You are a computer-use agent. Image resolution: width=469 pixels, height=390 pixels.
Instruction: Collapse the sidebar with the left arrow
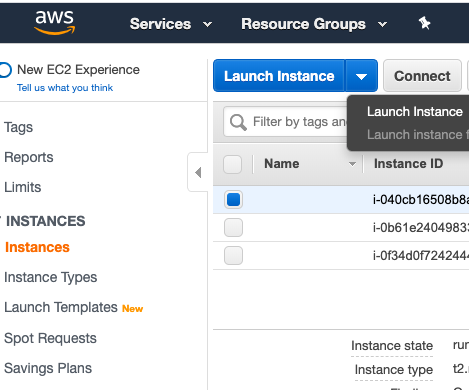(198, 172)
